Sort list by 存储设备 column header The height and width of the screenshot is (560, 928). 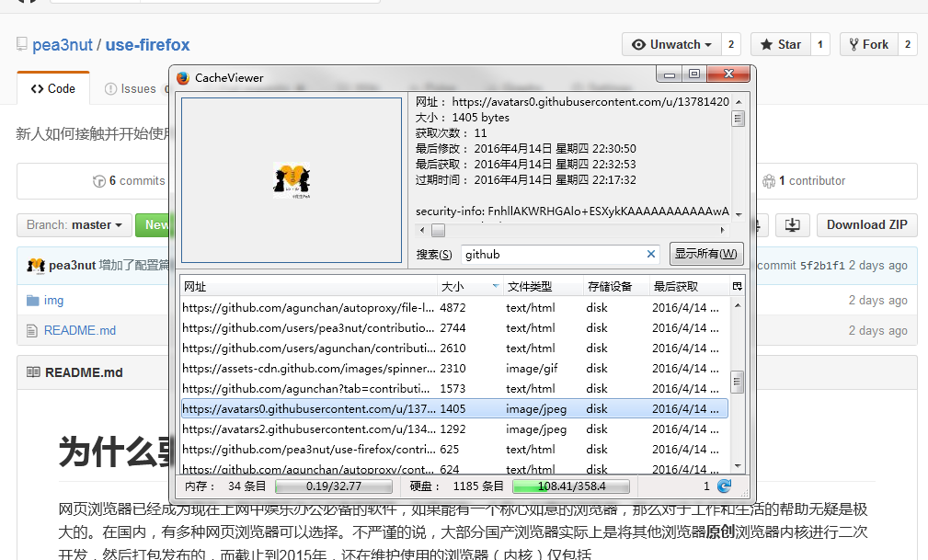click(616, 287)
